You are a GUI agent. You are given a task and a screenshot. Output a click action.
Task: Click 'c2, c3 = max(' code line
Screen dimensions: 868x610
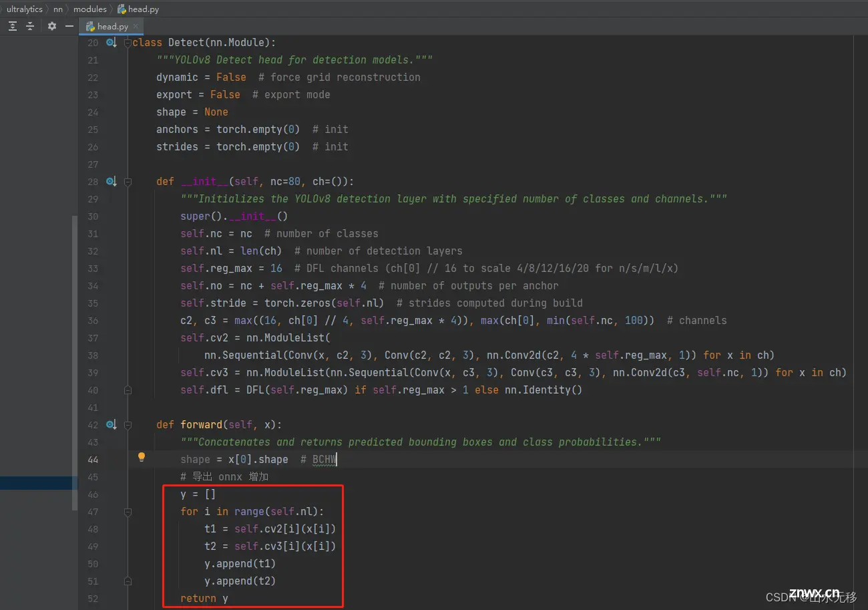[453, 321]
